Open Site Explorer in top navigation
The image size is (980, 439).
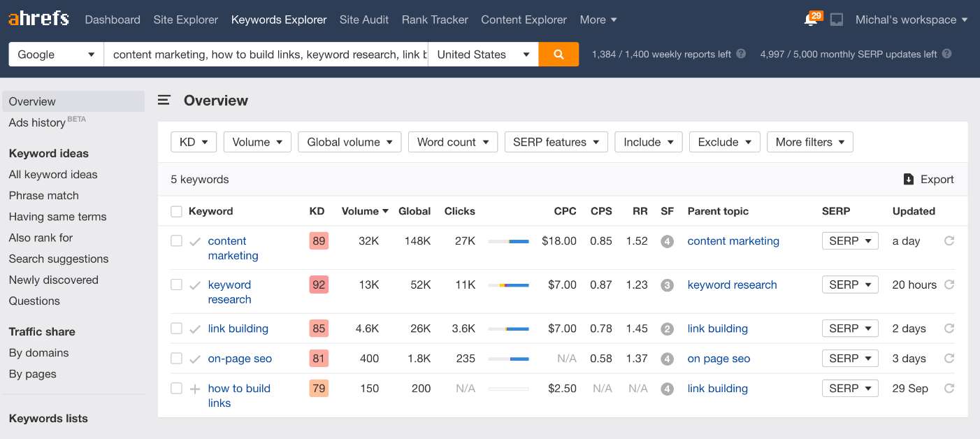coord(186,20)
